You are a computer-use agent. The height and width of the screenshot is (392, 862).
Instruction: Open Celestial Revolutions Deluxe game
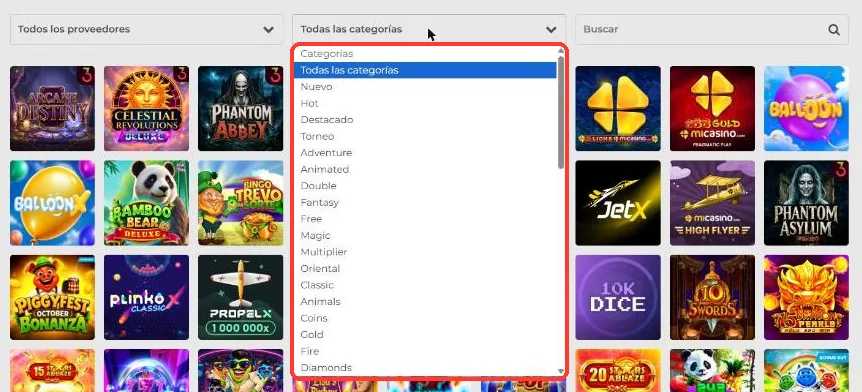pos(146,108)
